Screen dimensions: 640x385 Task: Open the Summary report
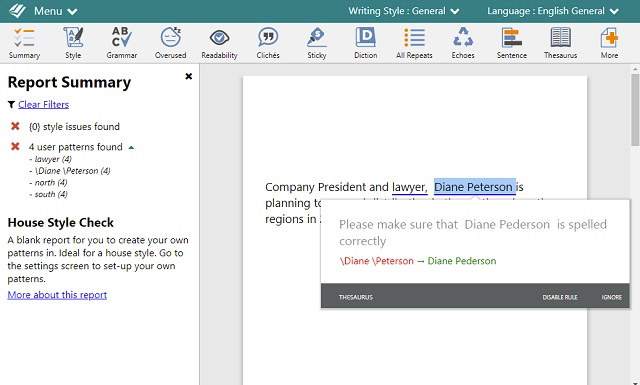[x=24, y=43]
